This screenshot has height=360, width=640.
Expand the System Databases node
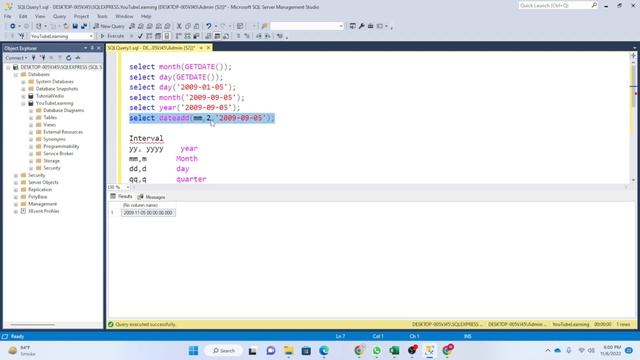(23, 82)
